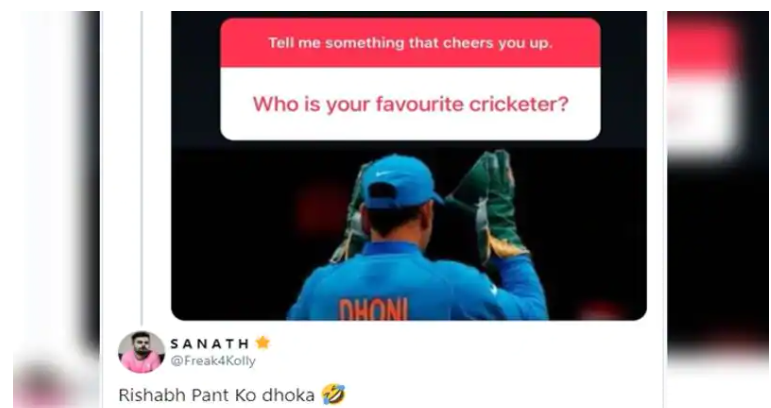Image resolution: width=771 pixels, height=408 pixels.
Task: Click the vertical thread line left of the image
Action: coord(142,167)
